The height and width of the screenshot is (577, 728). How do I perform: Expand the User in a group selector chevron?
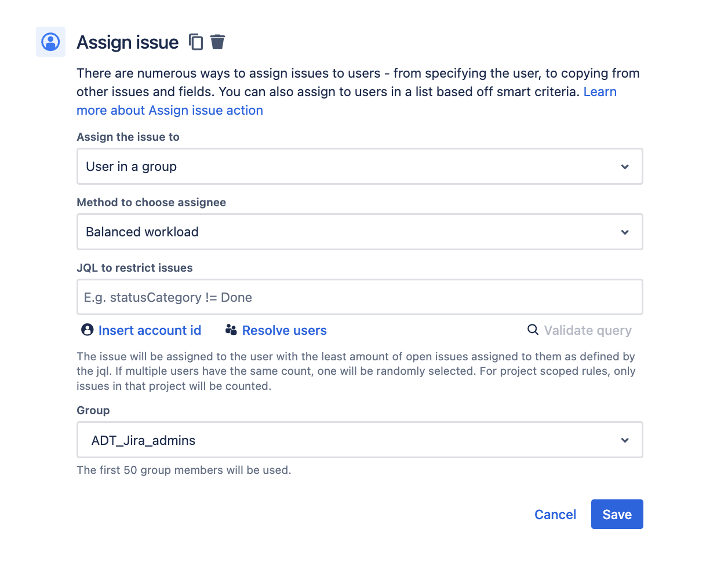(x=625, y=166)
